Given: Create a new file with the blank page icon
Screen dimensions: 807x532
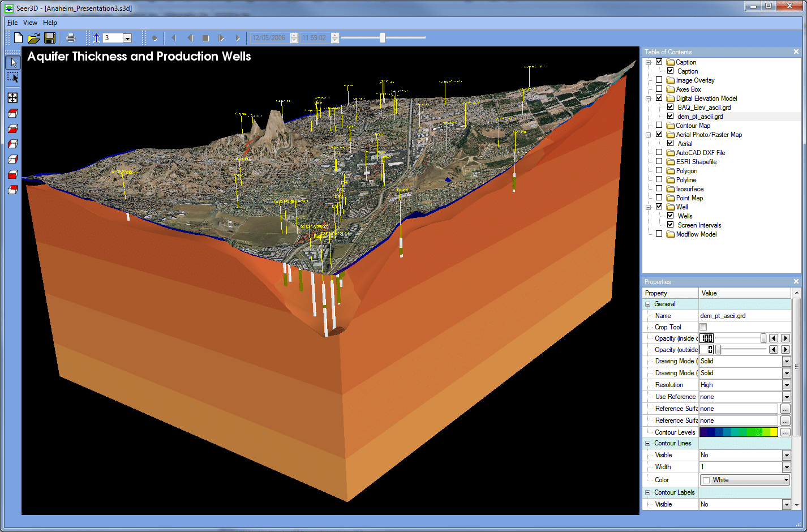Looking at the screenshot, I should 18,38.
